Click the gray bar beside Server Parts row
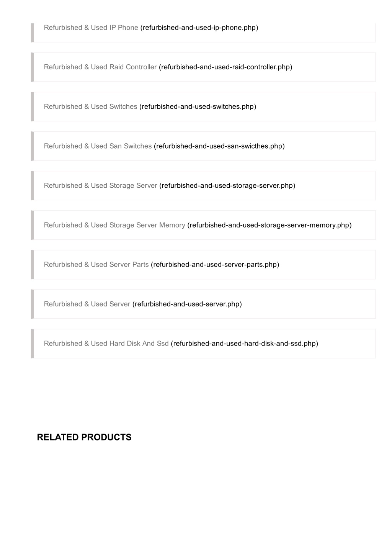The width and height of the screenshot is (392, 555). (33, 264)
